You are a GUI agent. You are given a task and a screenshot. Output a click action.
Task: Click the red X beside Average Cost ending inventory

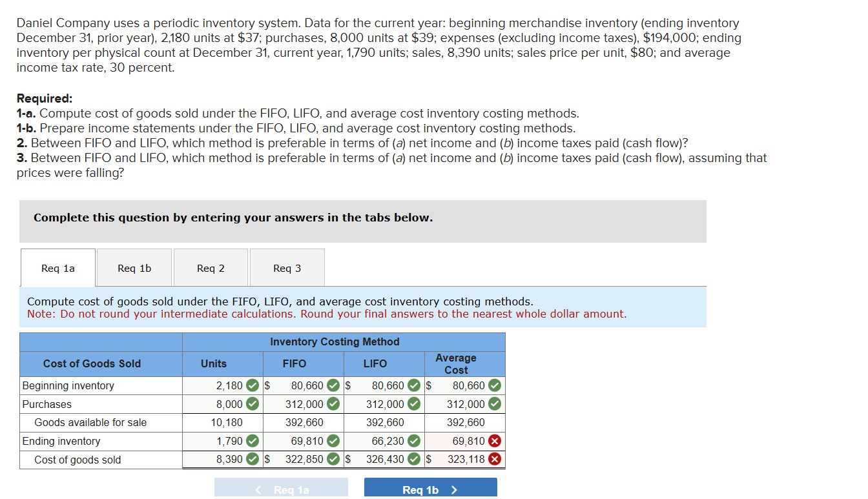click(495, 442)
